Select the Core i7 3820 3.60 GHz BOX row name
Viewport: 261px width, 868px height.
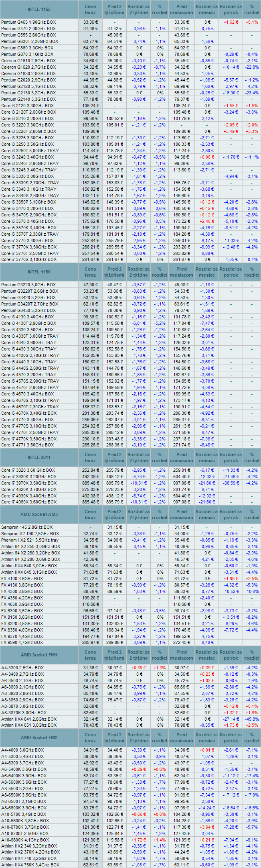[x=28, y=470]
